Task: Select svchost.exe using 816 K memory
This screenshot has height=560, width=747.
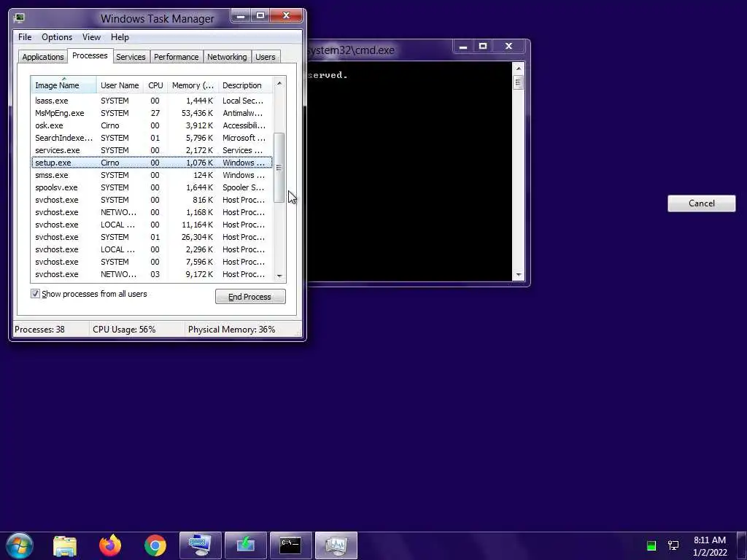Action: 152,200
